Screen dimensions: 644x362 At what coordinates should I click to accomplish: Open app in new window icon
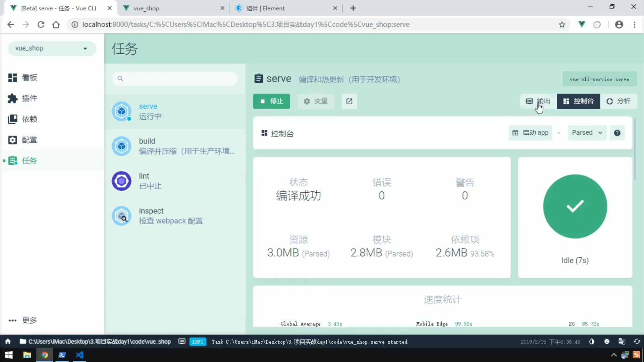(x=349, y=101)
